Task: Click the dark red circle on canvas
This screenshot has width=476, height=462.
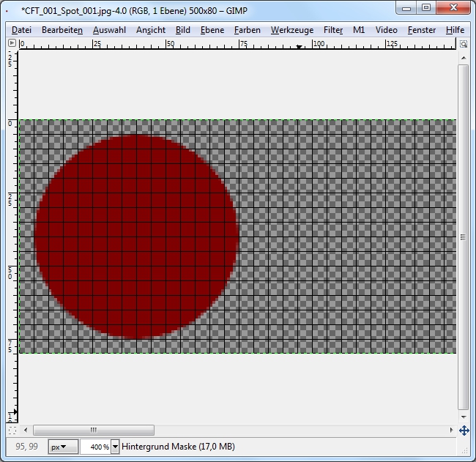Action: (136, 236)
